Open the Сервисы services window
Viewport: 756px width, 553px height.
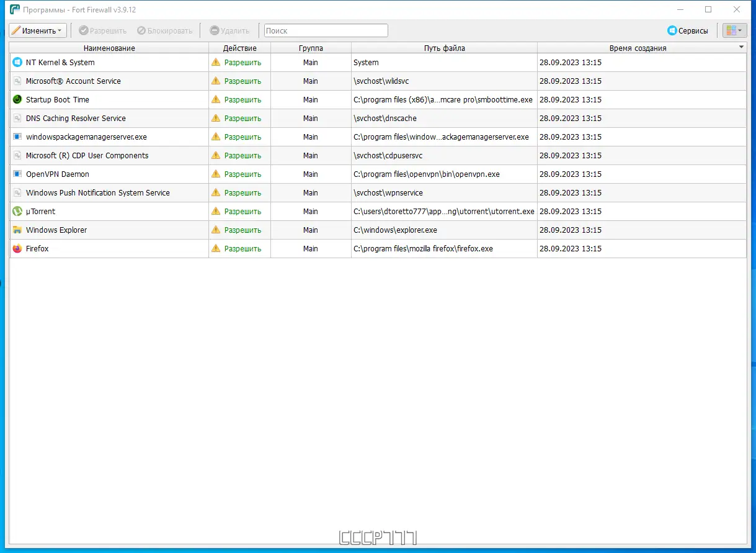(688, 30)
